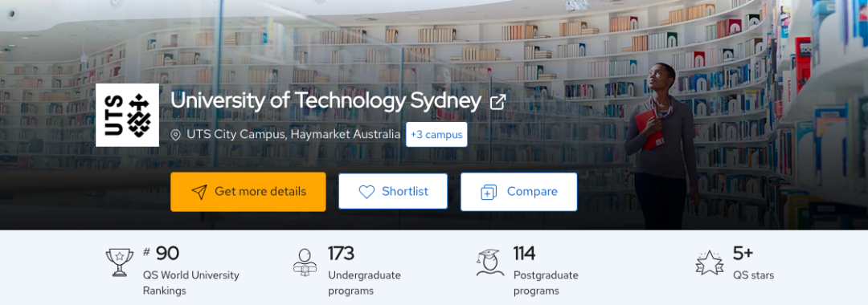This screenshot has height=305, width=868.
Task: Click the location pin icon
Action: [x=175, y=135]
